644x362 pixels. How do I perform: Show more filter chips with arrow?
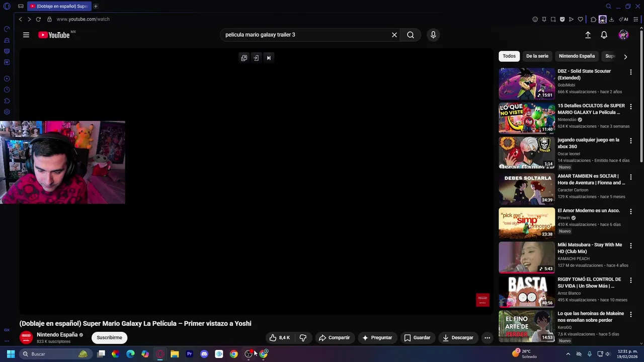625,57
